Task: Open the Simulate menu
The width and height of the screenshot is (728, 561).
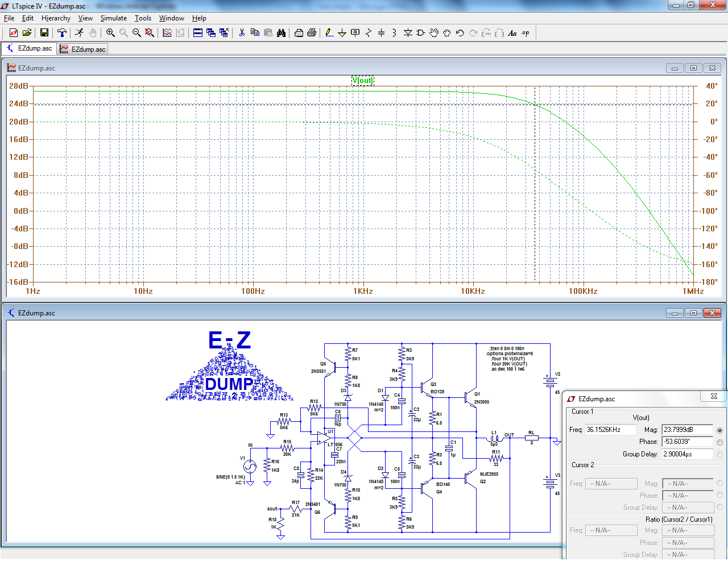Action: point(114,18)
